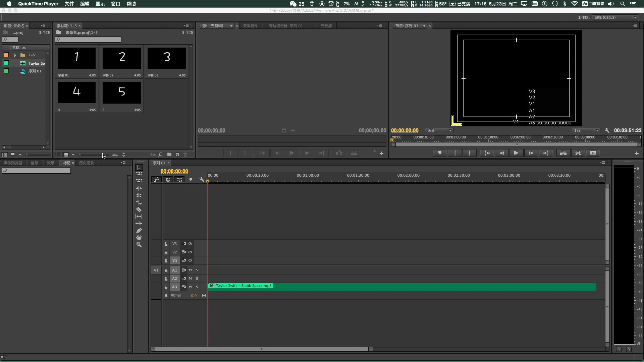644x362 pixels.
Task: Select the Rate Stretch tool
Action: tap(139, 202)
